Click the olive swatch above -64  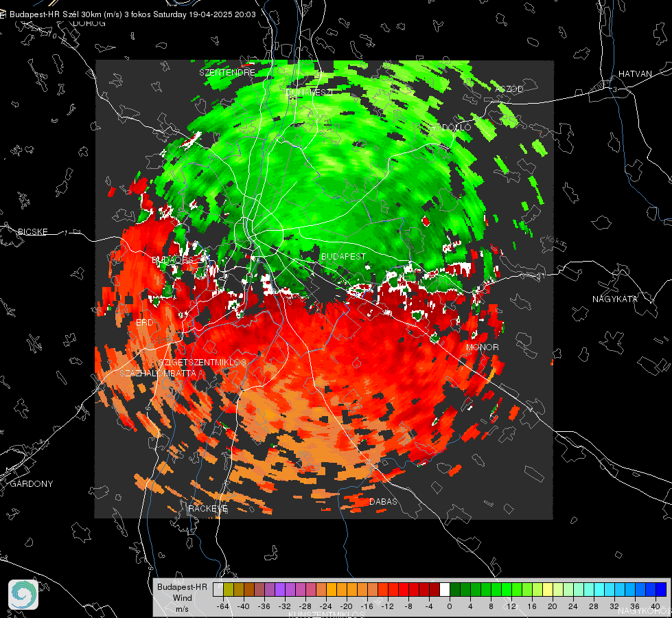coord(229,589)
